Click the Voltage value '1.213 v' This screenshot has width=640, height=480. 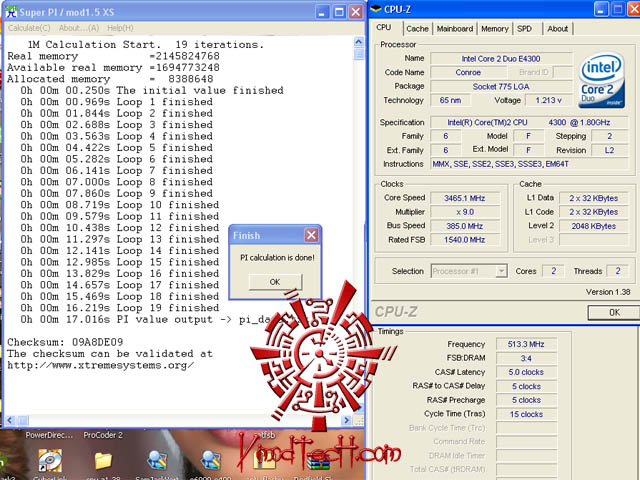[549, 100]
